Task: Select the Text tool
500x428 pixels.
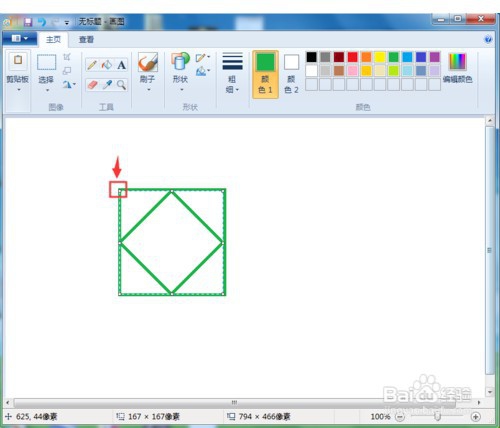Action: [121, 65]
